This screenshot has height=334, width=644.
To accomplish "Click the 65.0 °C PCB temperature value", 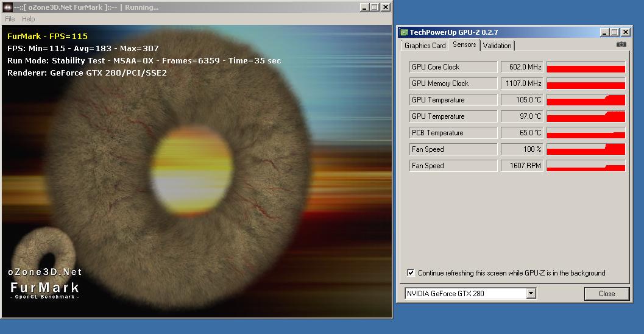I will (x=522, y=133).
